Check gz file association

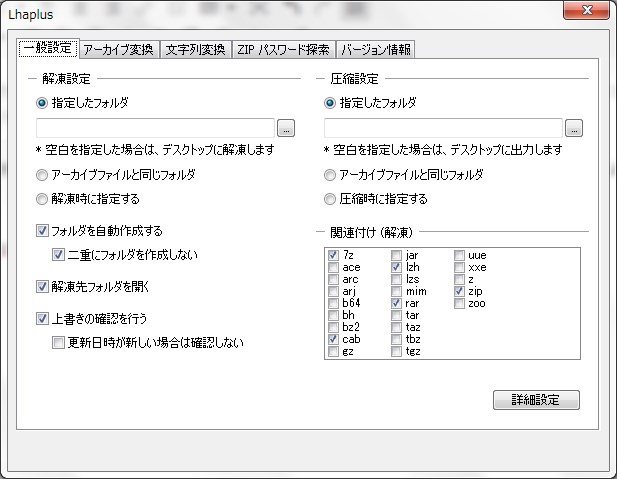[x=333, y=351]
